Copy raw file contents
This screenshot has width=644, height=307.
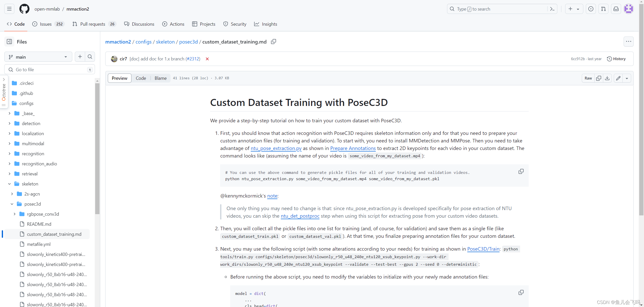[x=599, y=78]
